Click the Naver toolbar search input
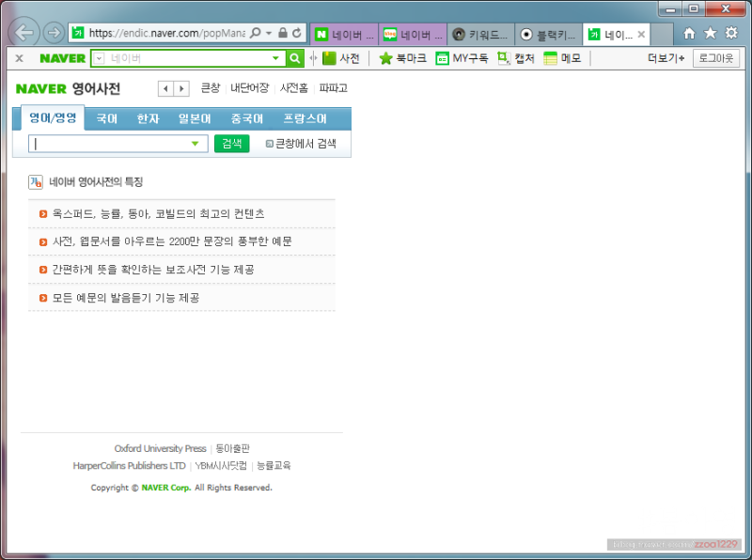752x560 pixels. [x=187, y=58]
